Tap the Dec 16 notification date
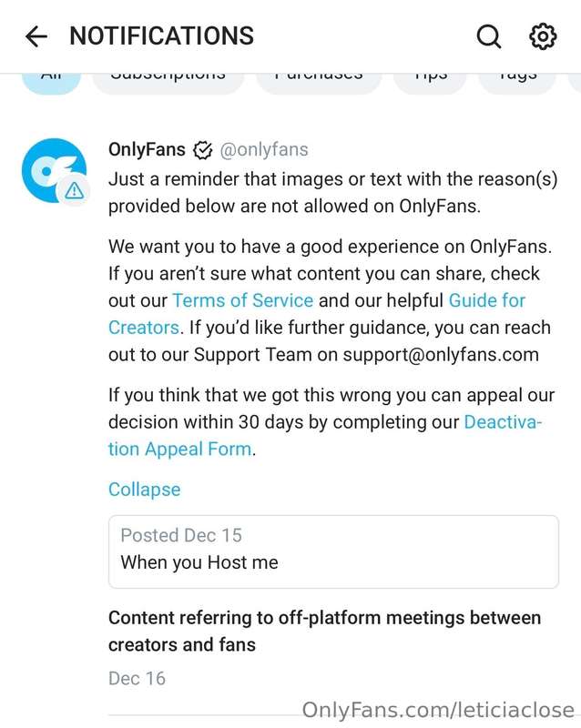This screenshot has height=728, width=581. (138, 678)
